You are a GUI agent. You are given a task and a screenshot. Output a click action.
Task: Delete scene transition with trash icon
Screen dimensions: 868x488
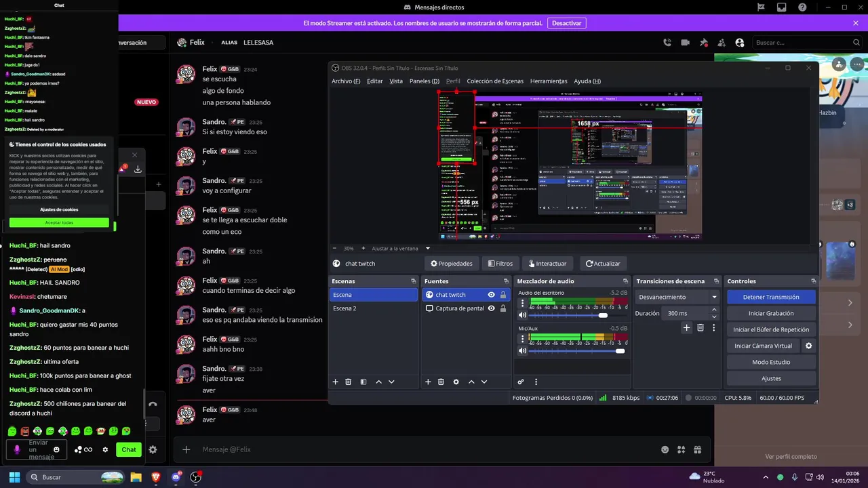pos(701,328)
